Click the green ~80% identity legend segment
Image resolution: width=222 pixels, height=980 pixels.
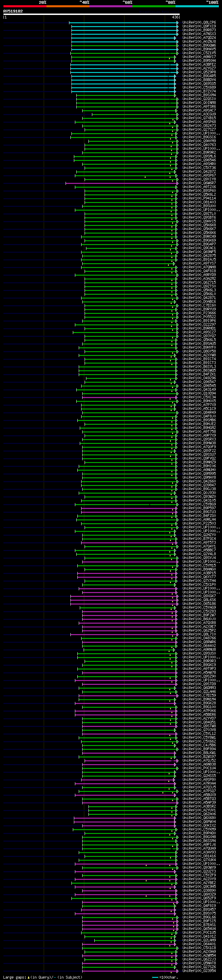154,6
